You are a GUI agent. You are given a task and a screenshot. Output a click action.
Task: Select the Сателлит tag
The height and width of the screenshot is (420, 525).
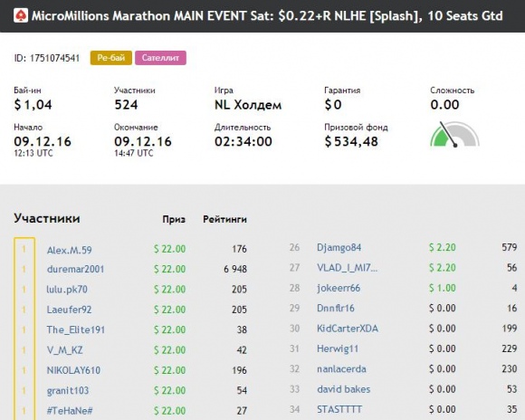coord(160,58)
